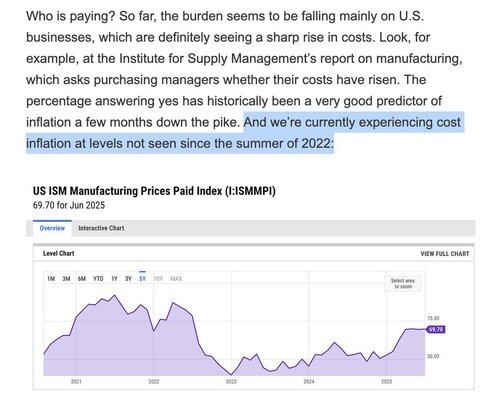Select the 10Y range option
Screen dimensions: 500x414
click(x=158, y=279)
